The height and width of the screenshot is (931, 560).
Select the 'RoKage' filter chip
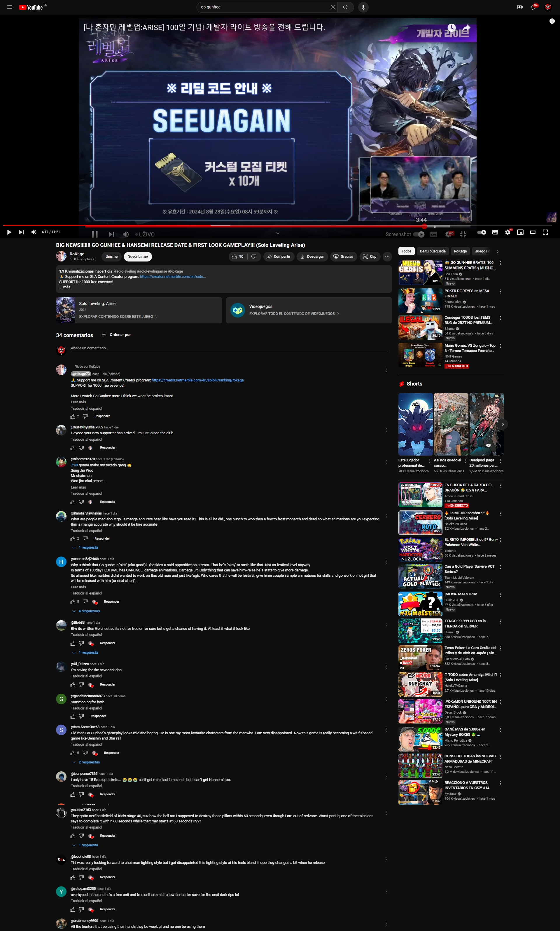tap(460, 252)
